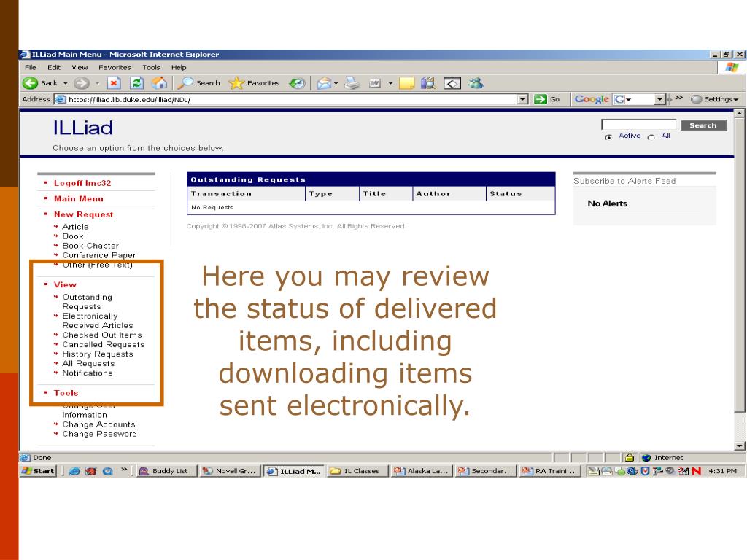Open the View menu in menu bar

pyautogui.click(x=80, y=68)
